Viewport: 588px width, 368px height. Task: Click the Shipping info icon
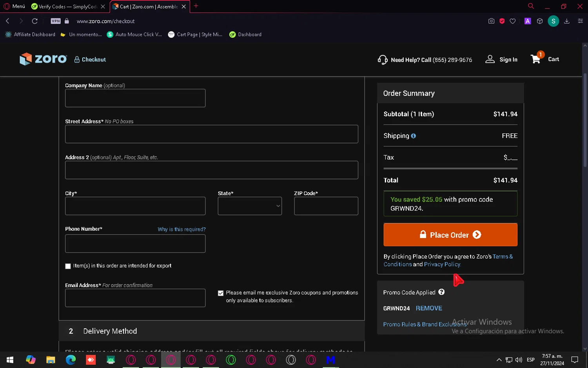tap(414, 136)
